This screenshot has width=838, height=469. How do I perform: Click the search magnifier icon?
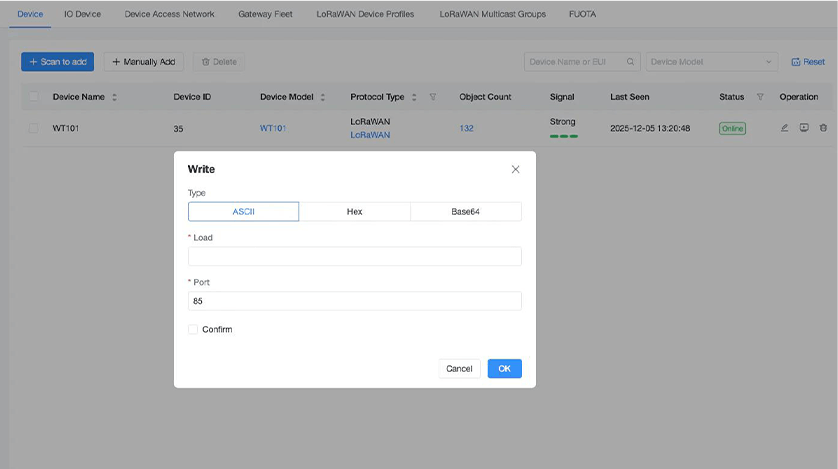click(631, 62)
